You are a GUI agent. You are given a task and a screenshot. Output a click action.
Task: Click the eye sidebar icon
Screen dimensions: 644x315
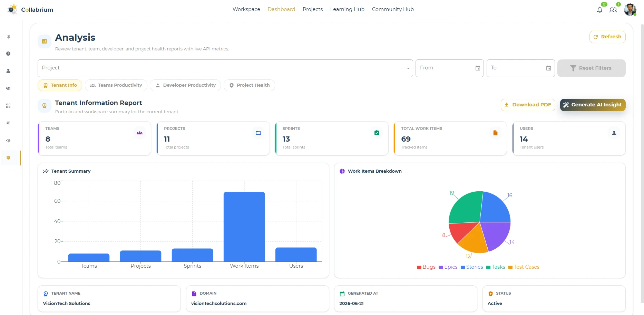point(8,141)
